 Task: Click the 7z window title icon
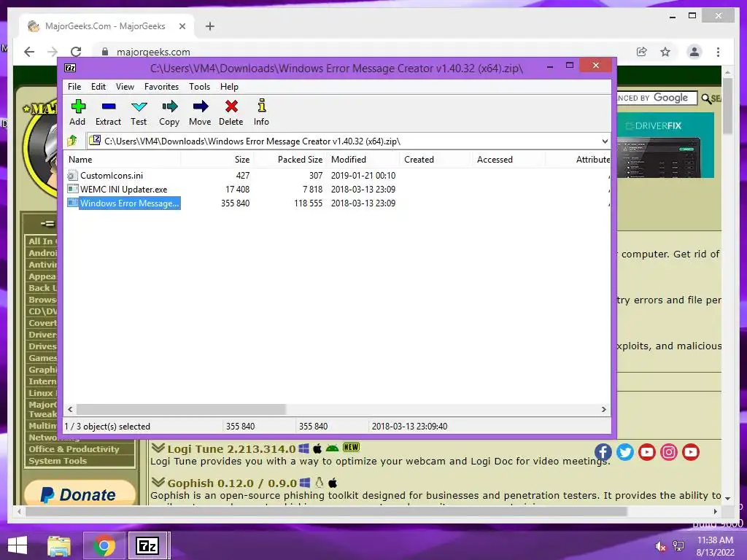point(70,68)
